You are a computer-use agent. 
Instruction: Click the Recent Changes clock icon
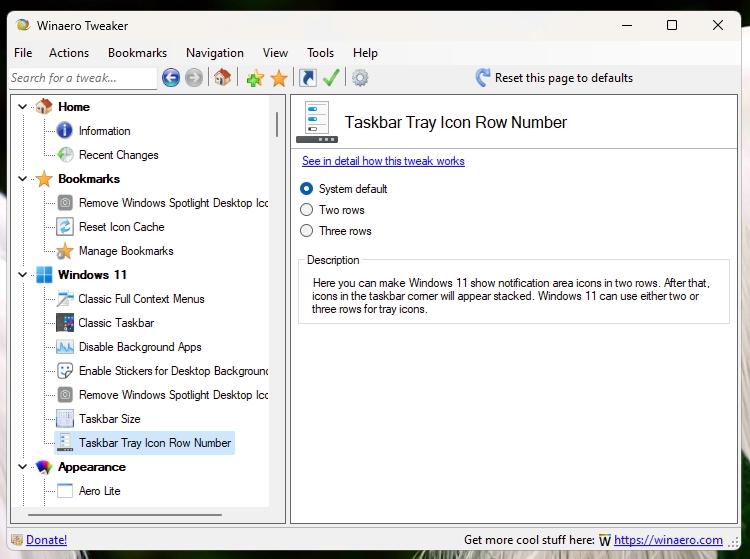click(65, 154)
